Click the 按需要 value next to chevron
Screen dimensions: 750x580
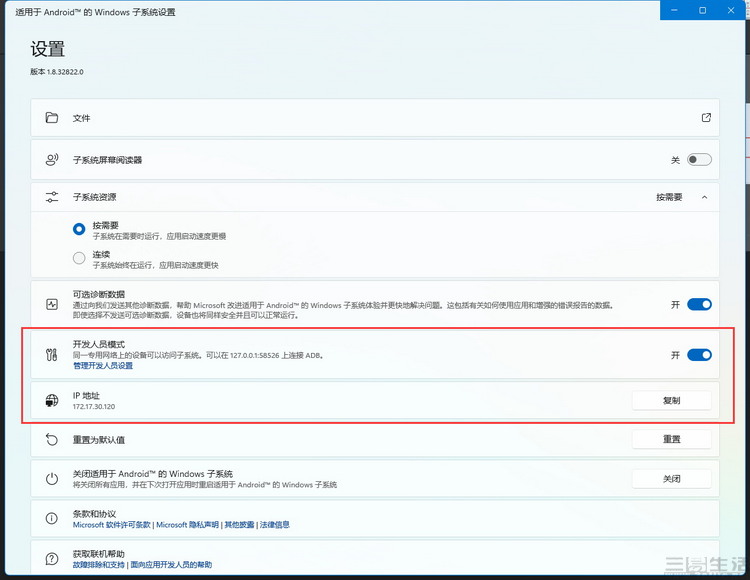click(x=669, y=197)
